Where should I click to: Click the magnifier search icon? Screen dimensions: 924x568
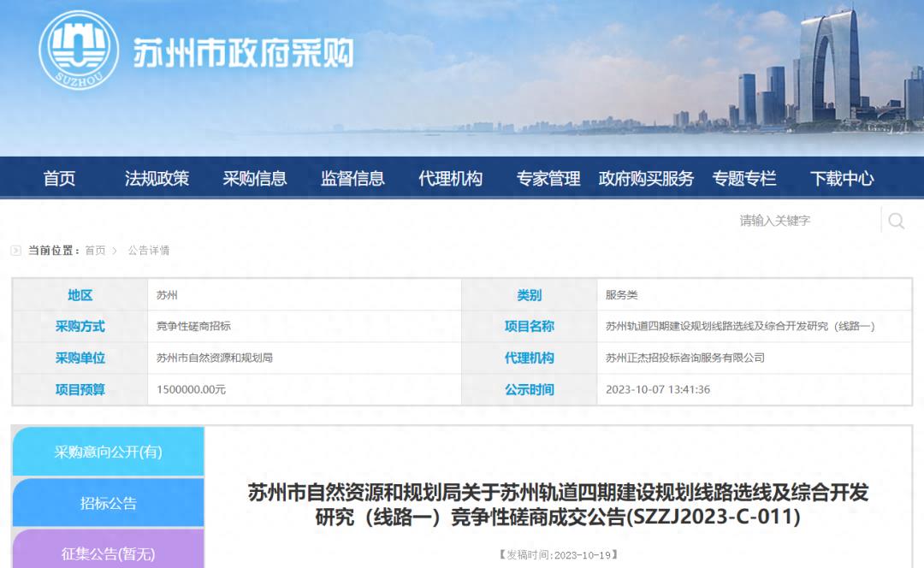(x=897, y=221)
